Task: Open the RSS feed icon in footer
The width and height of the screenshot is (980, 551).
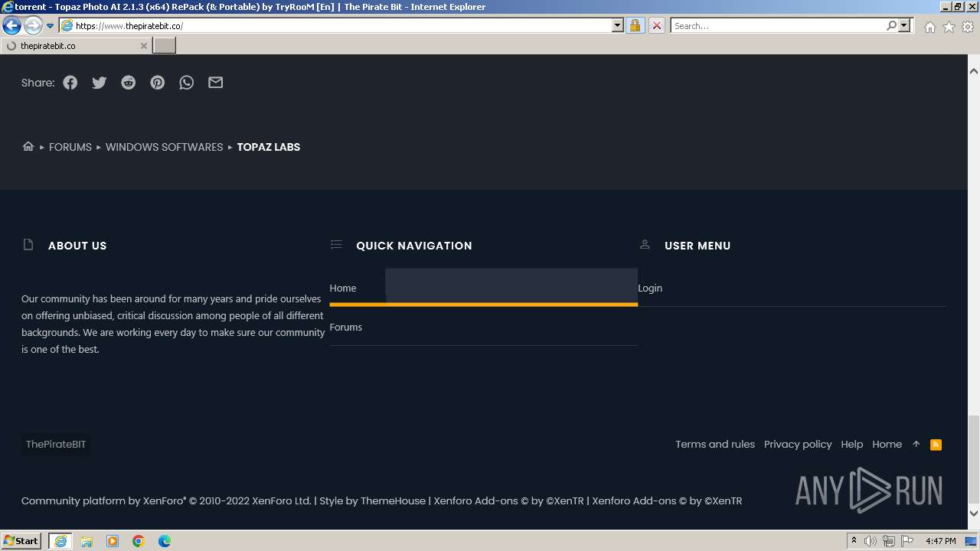Action: pyautogui.click(x=936, y=445)
